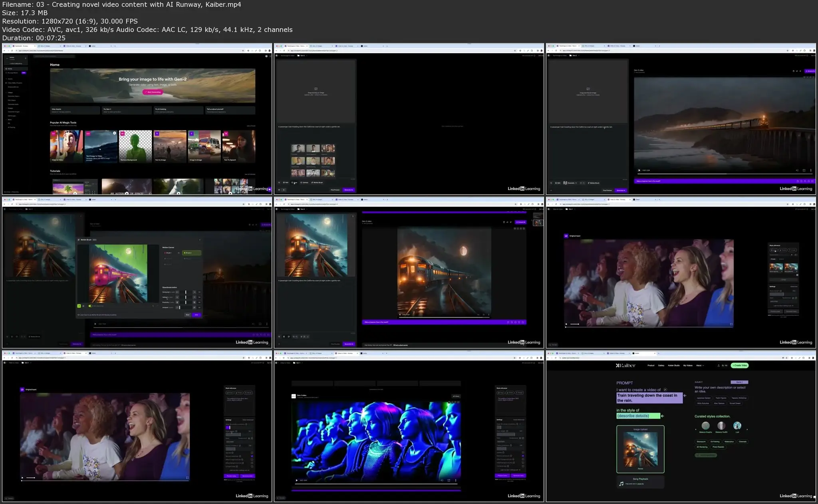This screenshot has height=504, width=818.
Task: Click the pink Start Generating button
Action: [x=153, y=92]
